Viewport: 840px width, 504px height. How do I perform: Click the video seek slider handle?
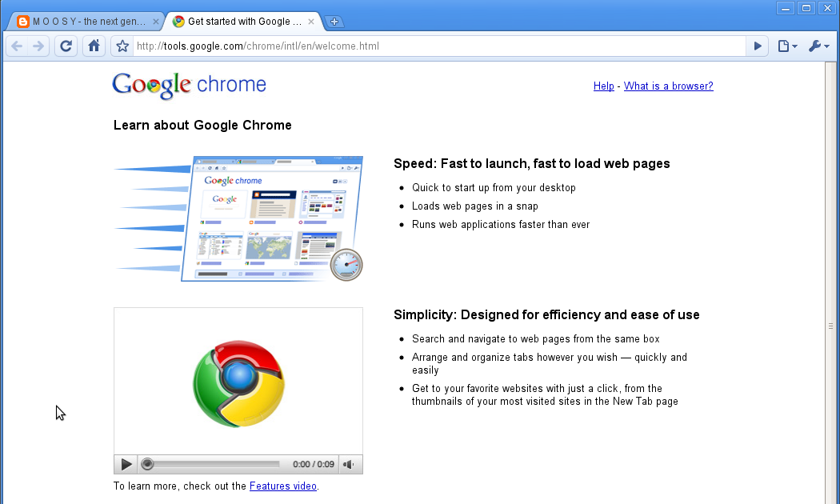[147, 464]
